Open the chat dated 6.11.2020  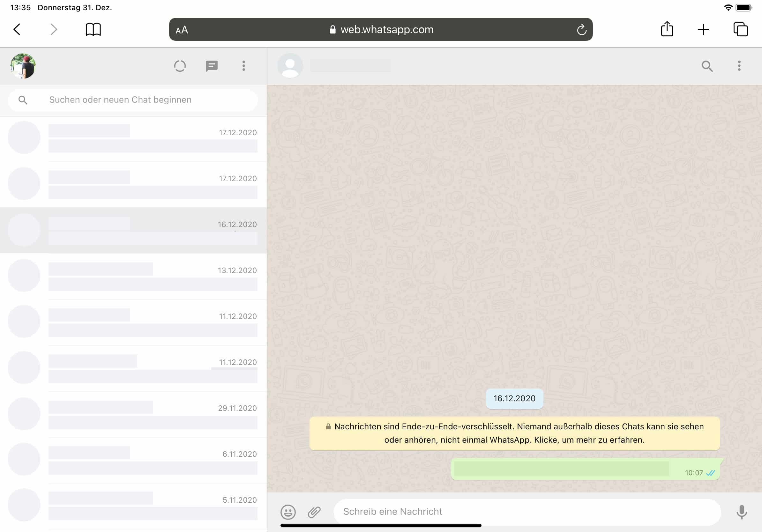133,460
